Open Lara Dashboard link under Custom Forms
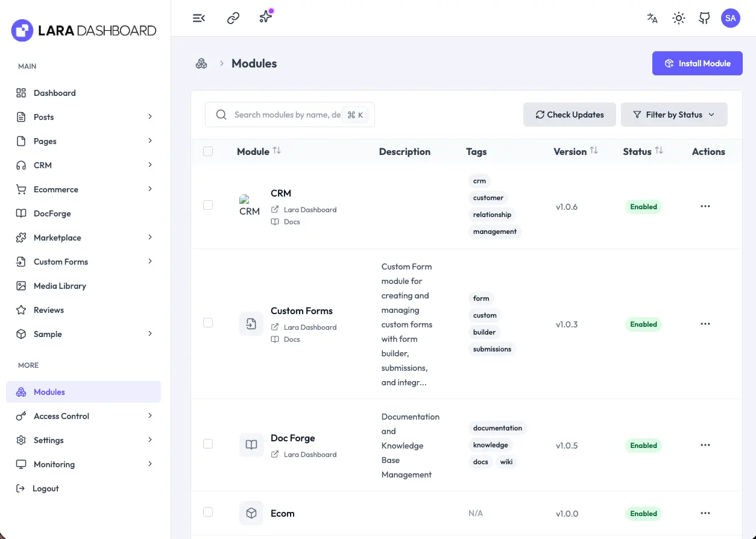Screen dimensions: 756x539 [310, 327]
